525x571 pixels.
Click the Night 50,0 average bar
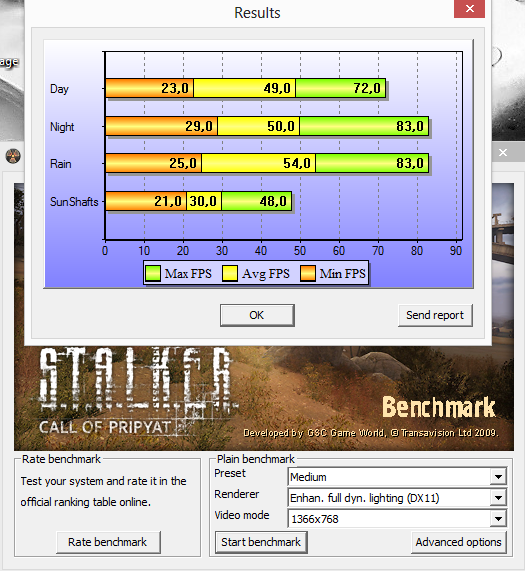pos(258,126)
